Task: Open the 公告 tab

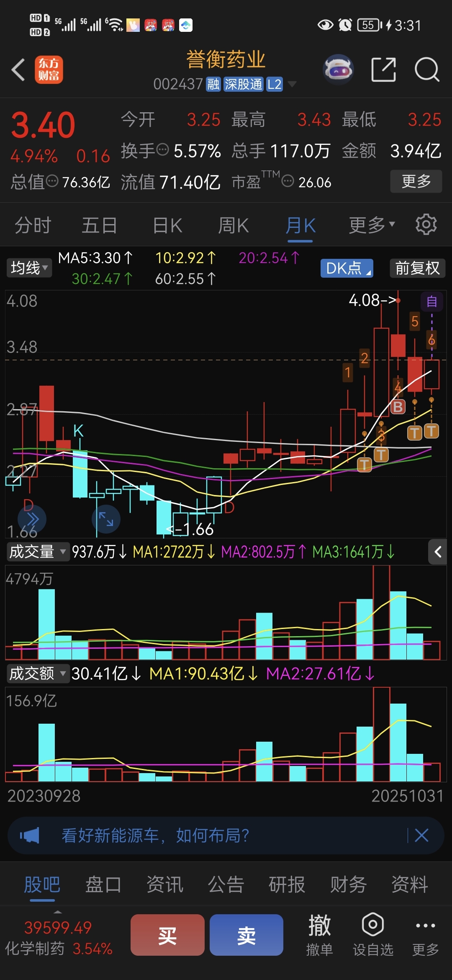Action: point(226,885)
